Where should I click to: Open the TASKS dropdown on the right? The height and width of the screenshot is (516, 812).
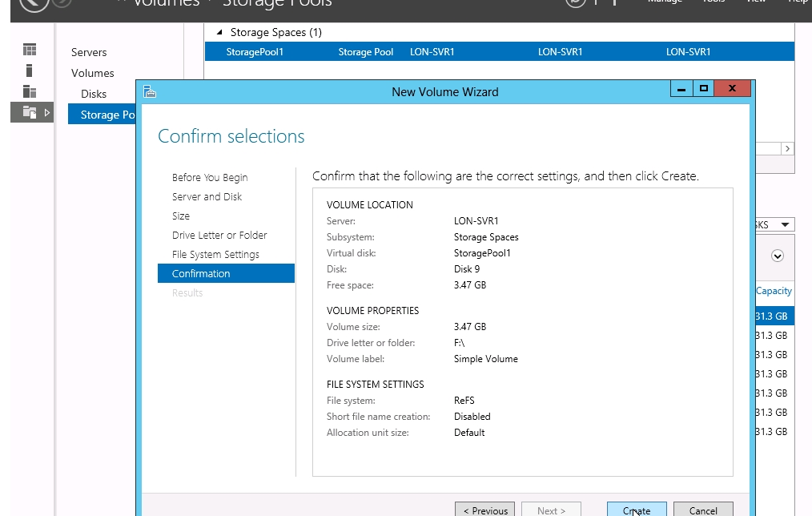[774, 225]
